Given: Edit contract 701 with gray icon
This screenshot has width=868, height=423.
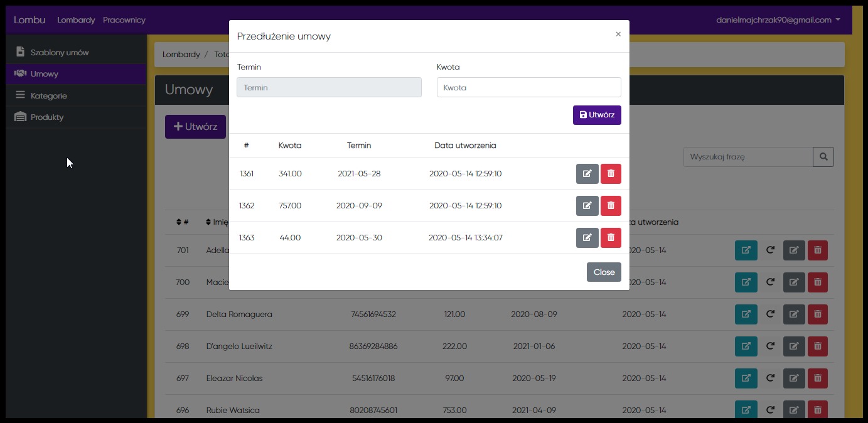Looking at the screenshot, I should pyautogui.click(x=794, y=250).
